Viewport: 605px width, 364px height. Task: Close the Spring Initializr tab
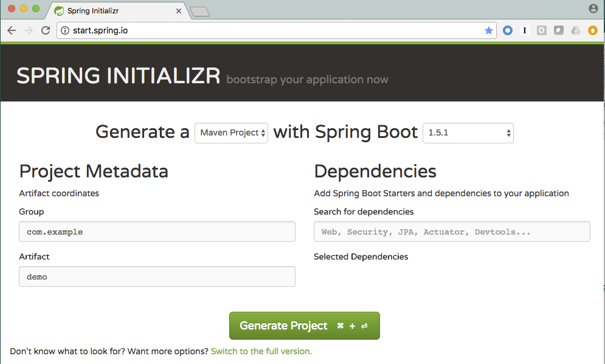[x=179, y=11]
